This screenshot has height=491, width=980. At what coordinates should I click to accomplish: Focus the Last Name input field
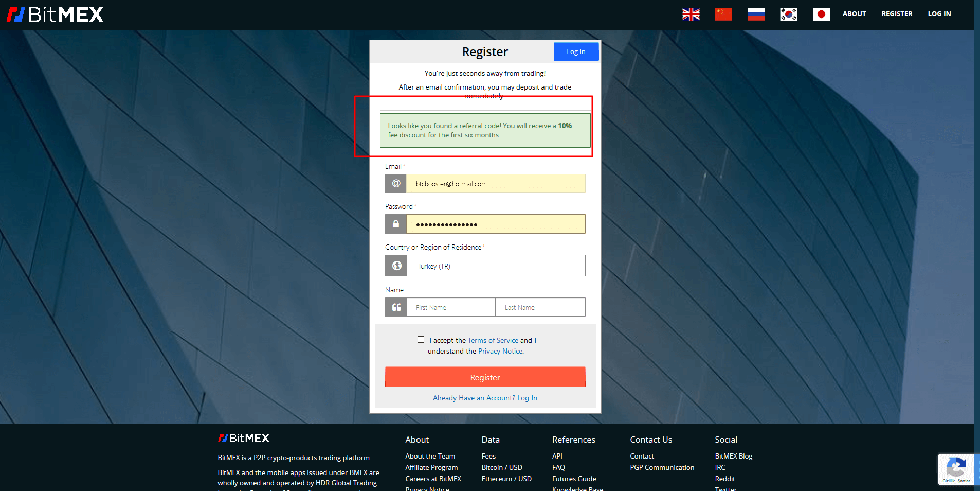point(540,307)
